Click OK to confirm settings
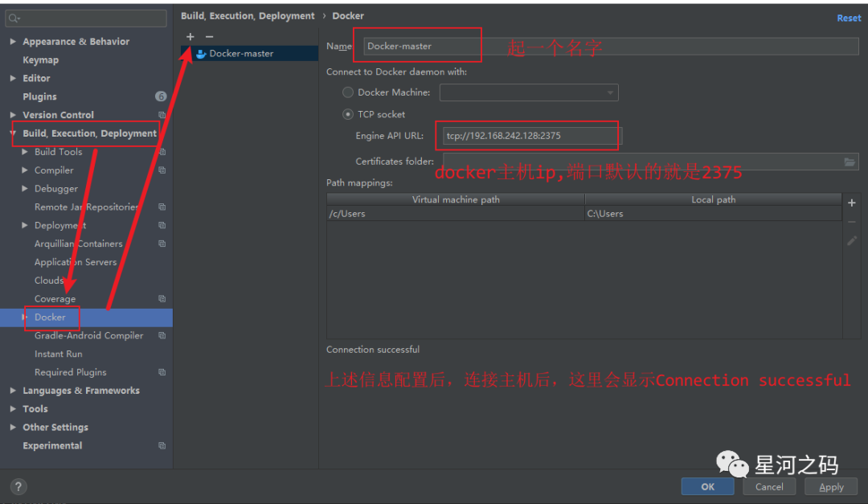Screen dimensions: 868x504 coord(707,487)
